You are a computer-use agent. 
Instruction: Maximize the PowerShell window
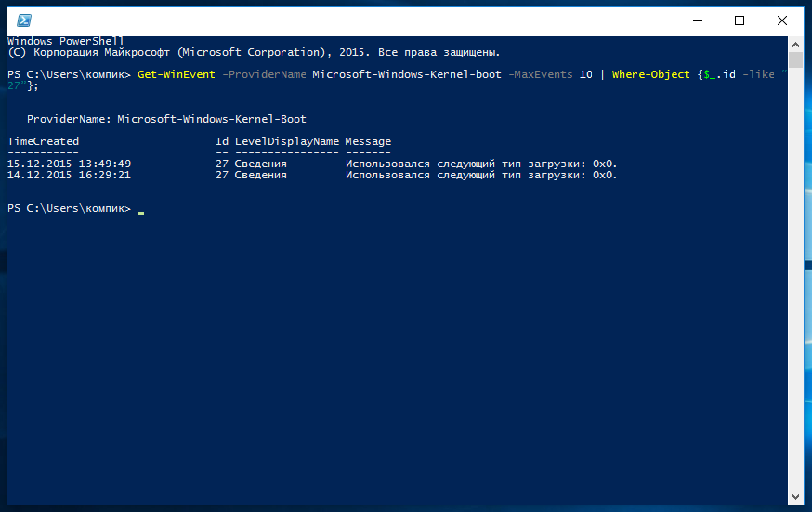[740, 20]
